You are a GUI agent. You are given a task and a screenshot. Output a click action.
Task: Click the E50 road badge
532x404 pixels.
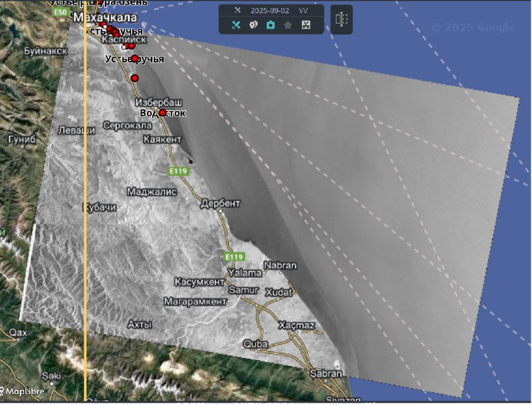coord(61,13)
